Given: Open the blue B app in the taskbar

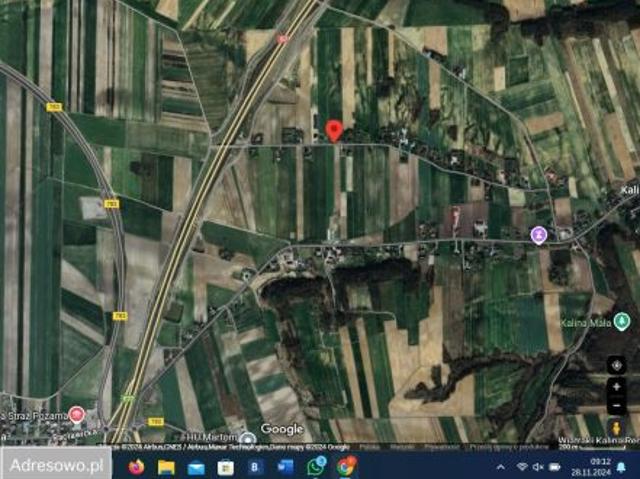Looking at the screenshot, I should (x=255, y=467).
